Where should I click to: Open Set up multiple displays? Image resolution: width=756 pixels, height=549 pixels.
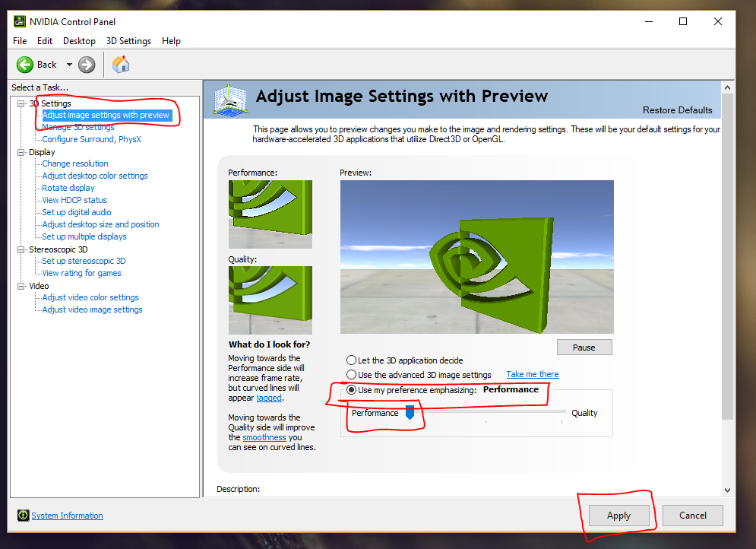[x=84, y=237]
